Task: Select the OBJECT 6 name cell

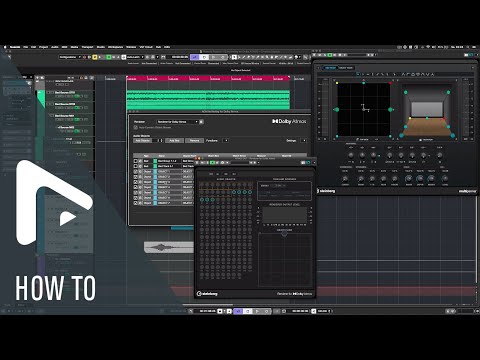Action: (x=169, y=198)
